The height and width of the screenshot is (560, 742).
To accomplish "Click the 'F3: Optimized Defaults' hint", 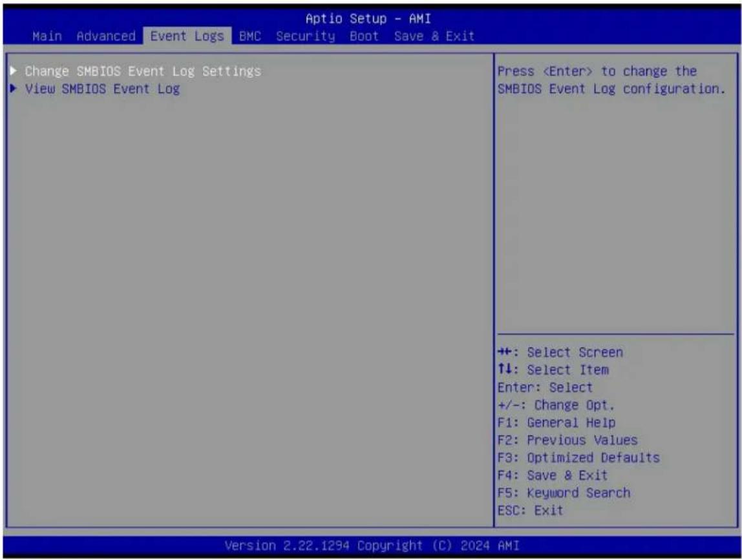I will point(578,457).
